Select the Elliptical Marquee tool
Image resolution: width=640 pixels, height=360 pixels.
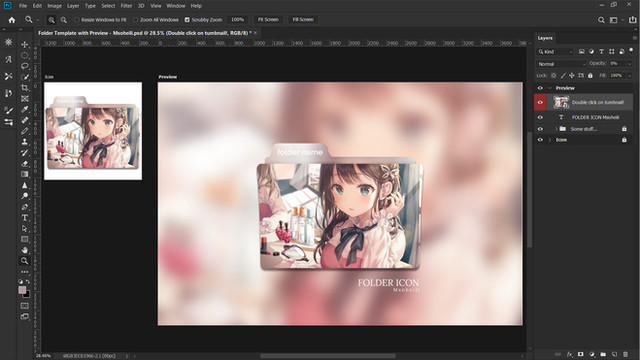(24, 55)
